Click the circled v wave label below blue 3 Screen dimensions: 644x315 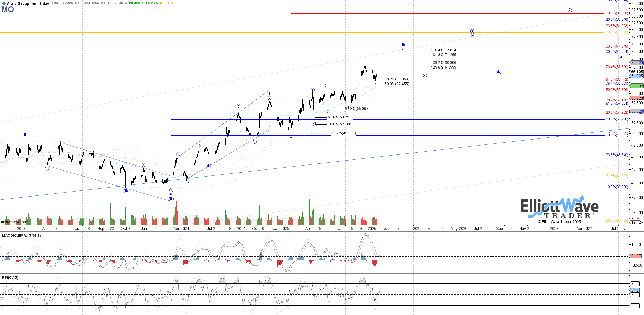pyautogui.click(x=570, y=11)
